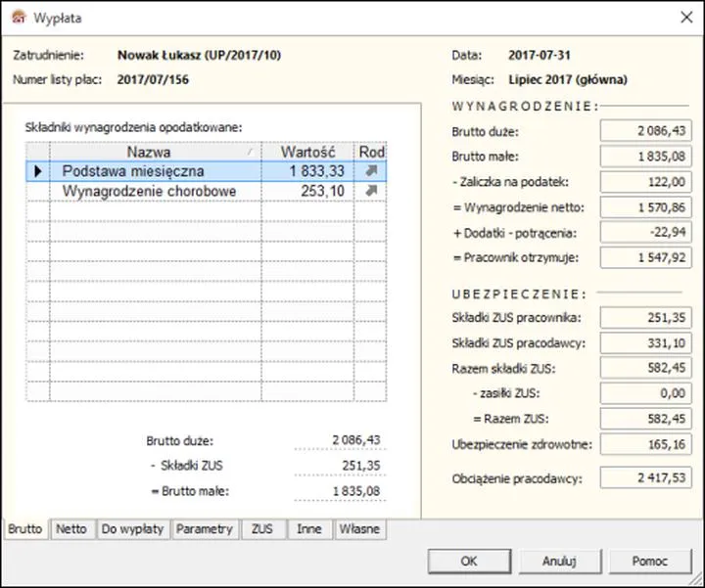The image size is (705, 588).
Task: Open the Własne tab
Action: 358,529
